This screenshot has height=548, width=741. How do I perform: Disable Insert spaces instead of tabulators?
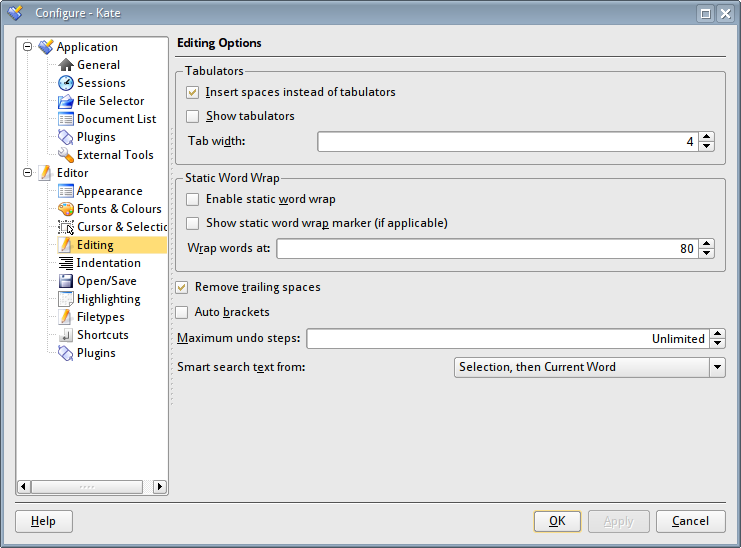(x=193, y=92)
